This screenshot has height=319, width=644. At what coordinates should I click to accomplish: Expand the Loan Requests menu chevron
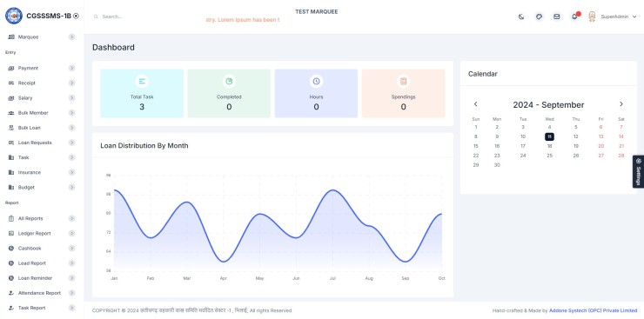tap(72, 143)
